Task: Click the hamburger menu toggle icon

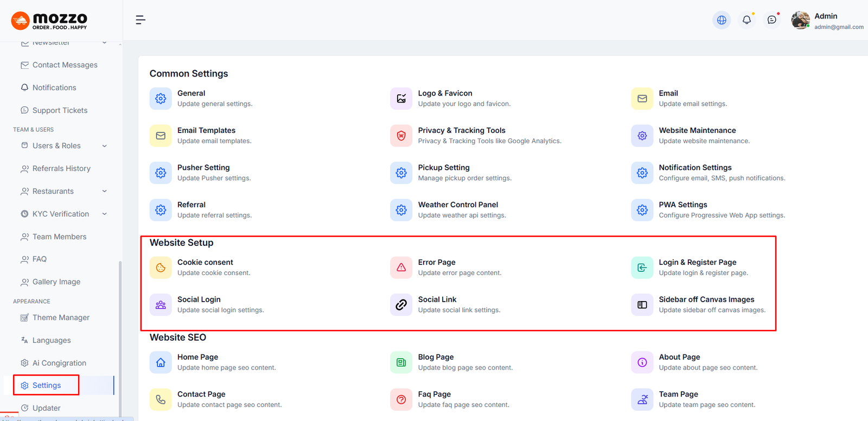Action: click(x=140, y=20)
